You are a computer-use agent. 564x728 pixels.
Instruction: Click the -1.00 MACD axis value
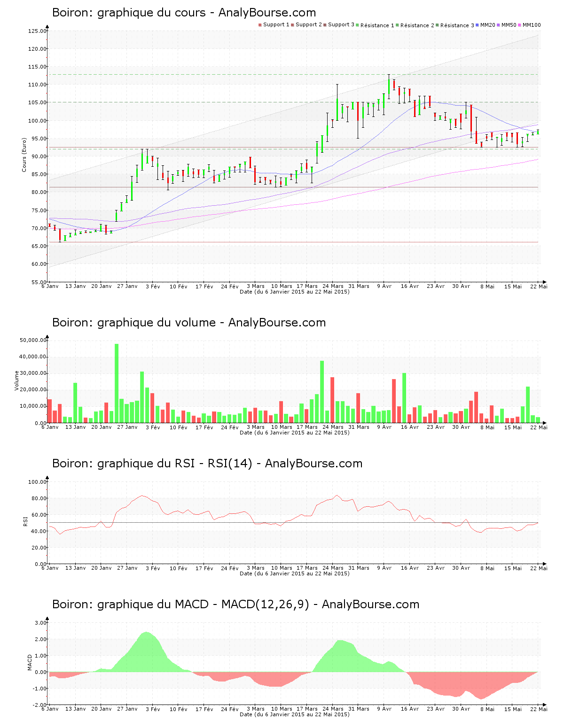point(39,689)
